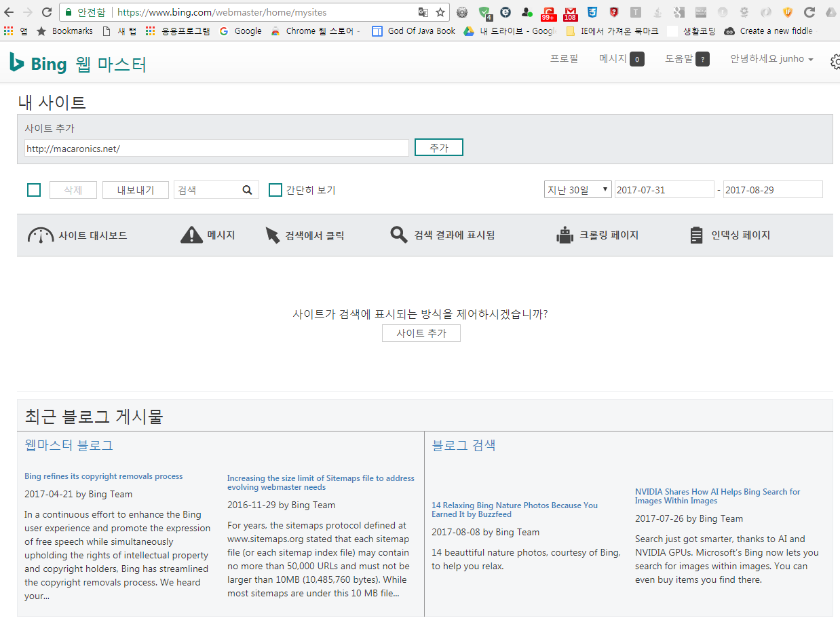Screen dimensions: 840x633
Task: Open 프로필 in the top navigation
Action: coord(564,59)
